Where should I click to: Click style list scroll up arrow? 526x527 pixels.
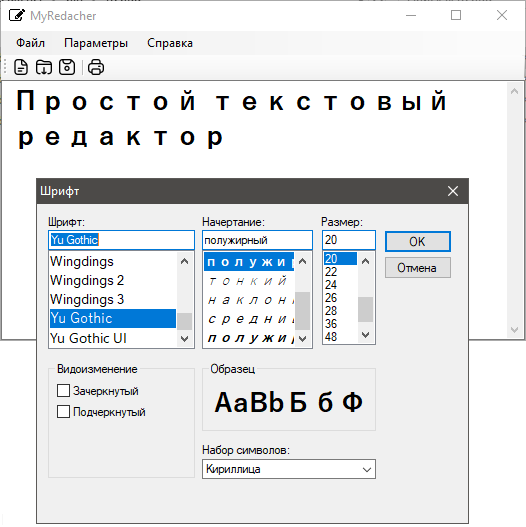(x=302, y=261)
